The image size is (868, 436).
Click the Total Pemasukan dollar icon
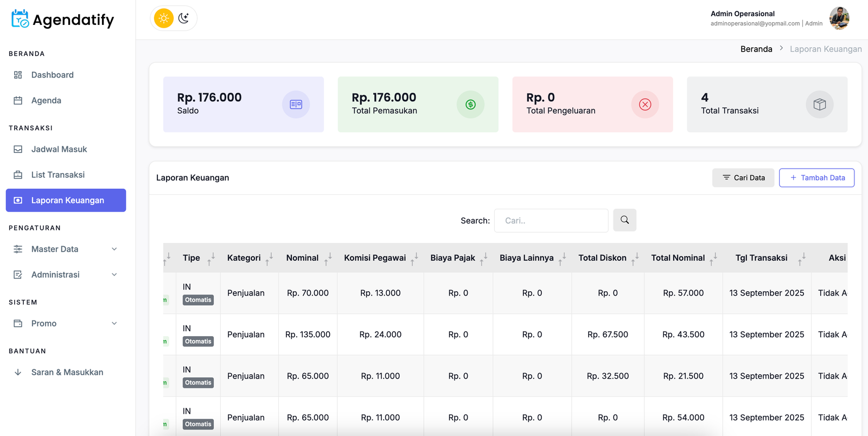(470, 105)
